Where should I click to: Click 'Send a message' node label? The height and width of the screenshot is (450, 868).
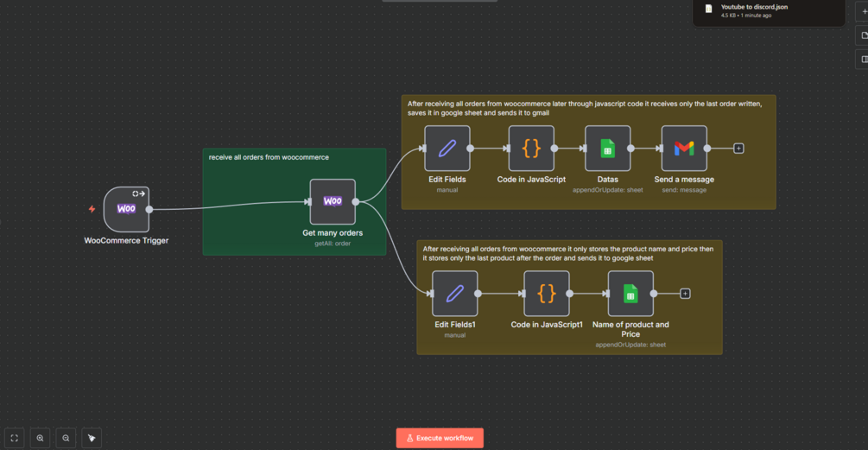(684, 180)
